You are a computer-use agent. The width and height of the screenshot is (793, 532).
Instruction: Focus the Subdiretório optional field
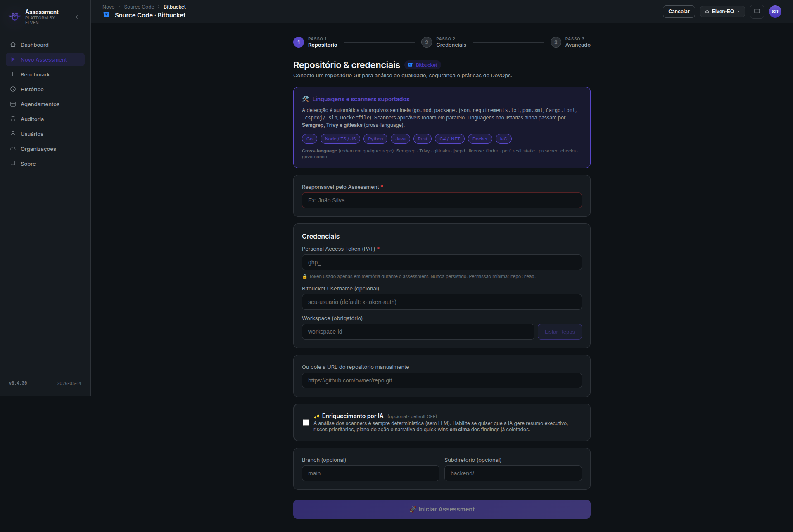(513, 473)
